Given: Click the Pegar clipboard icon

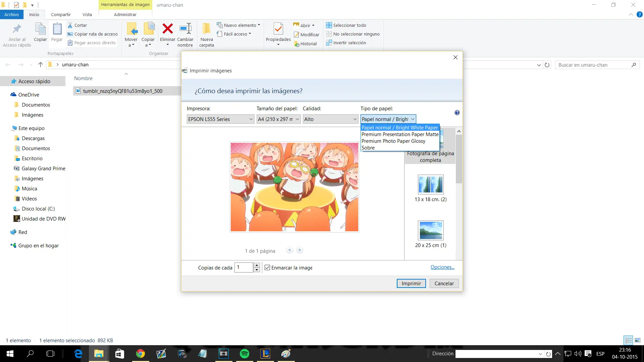Looking at the screenshot, I should [x=57, y=29].
